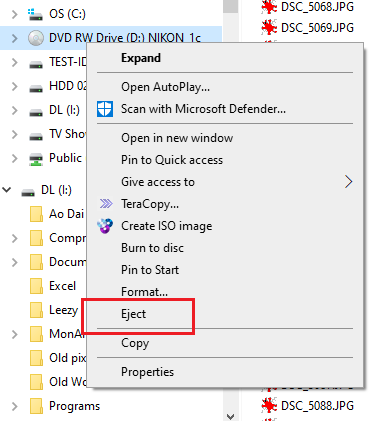384x421 pixels.
Task: Open the Give access to submenu
Action: coord(158,182)
